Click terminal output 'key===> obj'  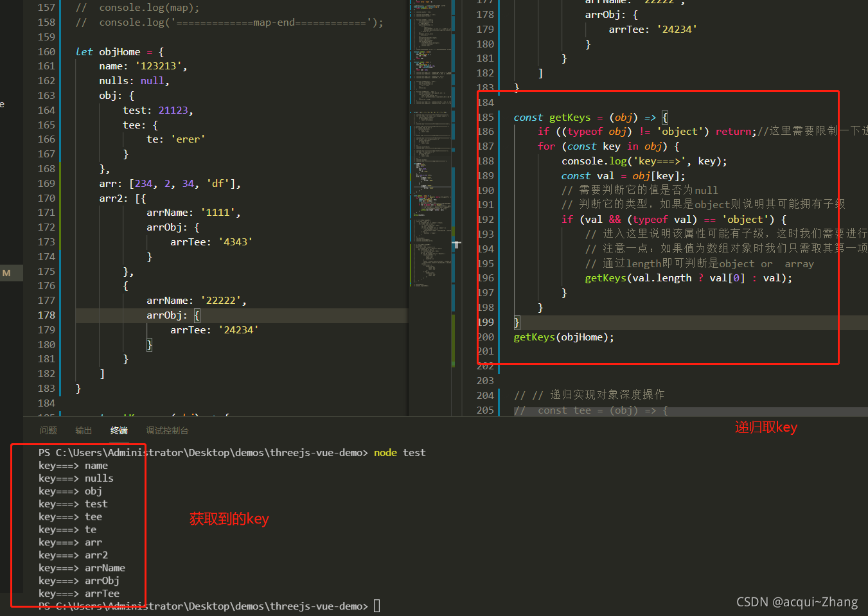(x=71, y=491)
